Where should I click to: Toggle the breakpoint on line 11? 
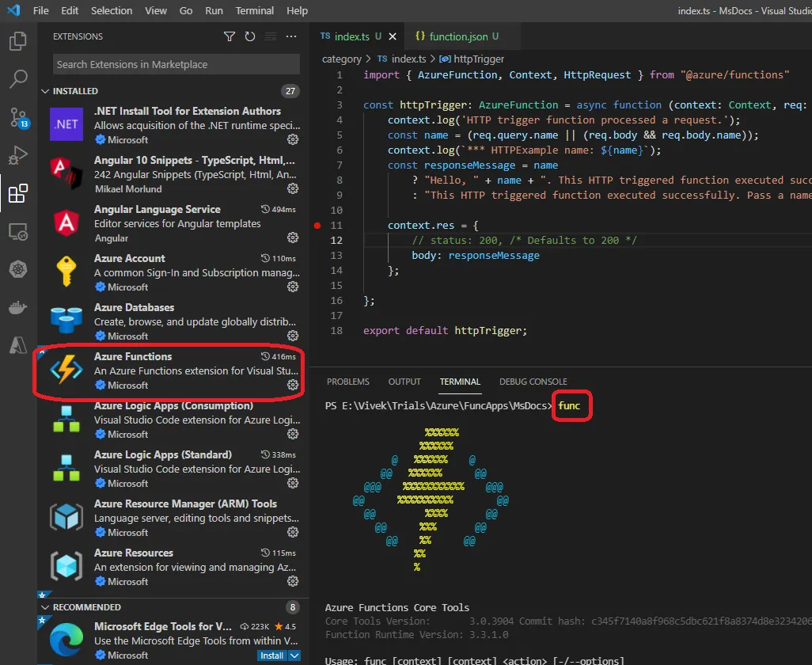[317, 226]
